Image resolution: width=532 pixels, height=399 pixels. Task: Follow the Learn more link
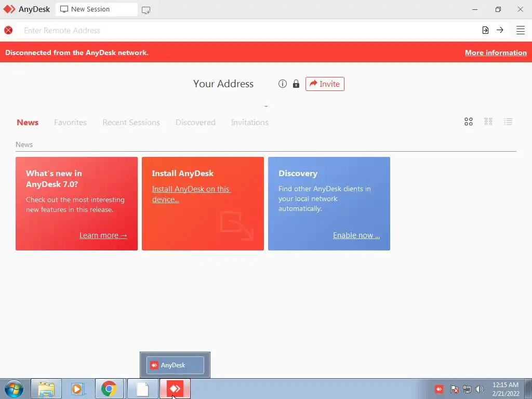pyautogui.click(x=103, y=235)
